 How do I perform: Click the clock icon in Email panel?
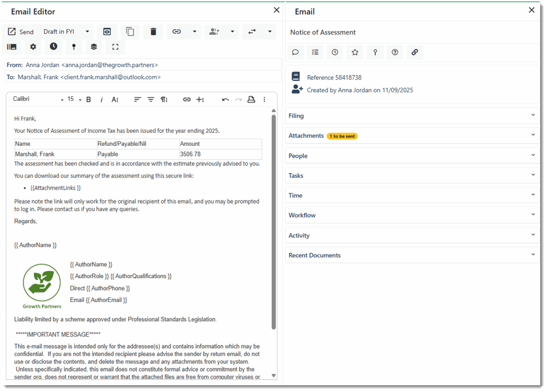[x=335, y=52]
